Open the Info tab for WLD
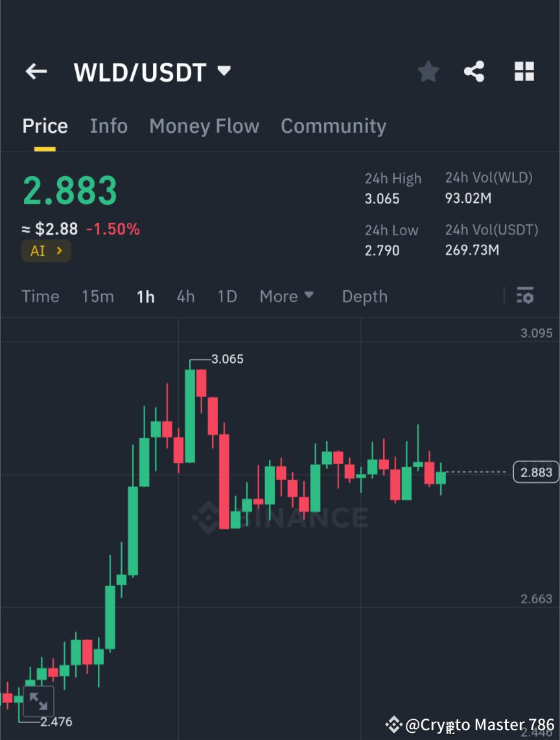The width and height of the screenshot is (560, 740). click(108, 126)
